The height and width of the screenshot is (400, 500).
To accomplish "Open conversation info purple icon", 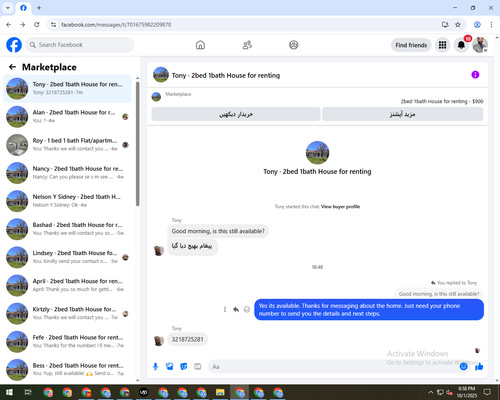I will pyautogui.click(x=475, y=75).
